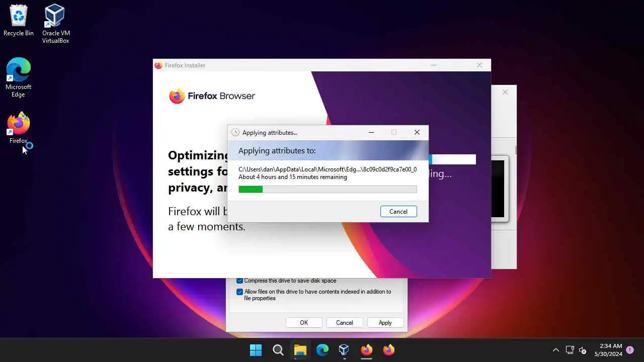Uncheck Allow files on this drive to be indexed
This screenshot has height=362, width=644.
point(240,292)
